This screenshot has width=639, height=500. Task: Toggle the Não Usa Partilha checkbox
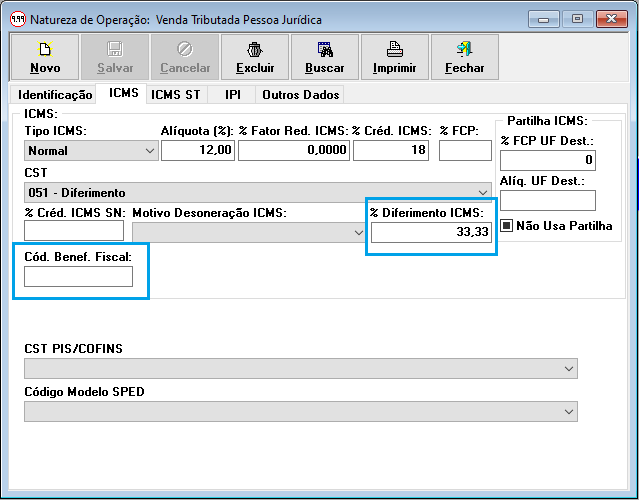507,225
